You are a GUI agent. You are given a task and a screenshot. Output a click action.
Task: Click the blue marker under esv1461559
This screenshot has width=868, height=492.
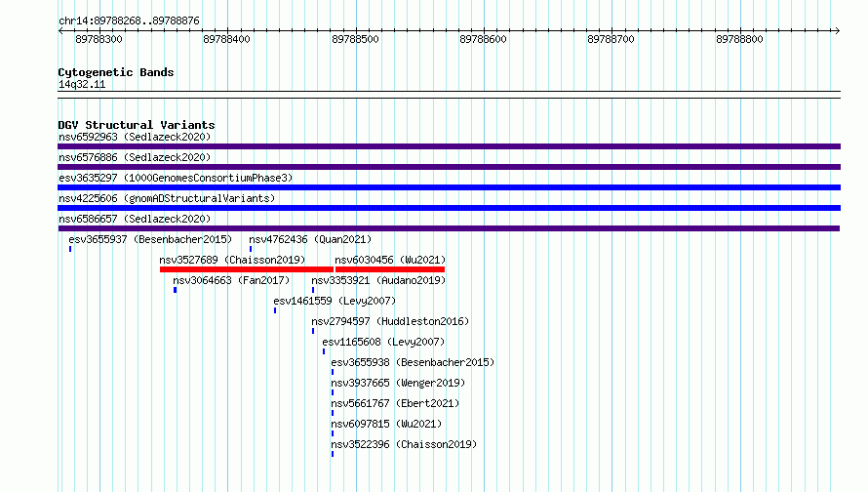(275, 310)
